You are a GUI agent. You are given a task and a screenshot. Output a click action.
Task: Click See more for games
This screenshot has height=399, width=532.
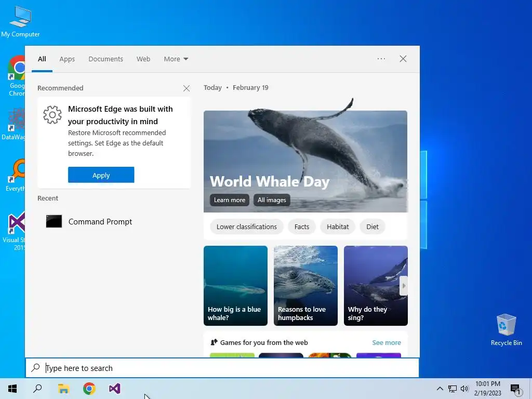[x=387, y=343]
